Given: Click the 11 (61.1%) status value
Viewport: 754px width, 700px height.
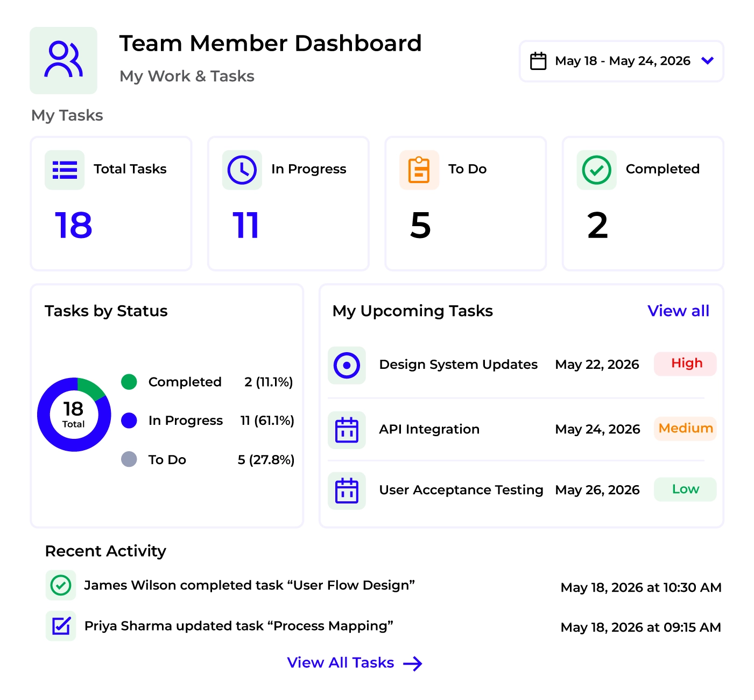Looking at the screenshot, I should click(267, 421).
